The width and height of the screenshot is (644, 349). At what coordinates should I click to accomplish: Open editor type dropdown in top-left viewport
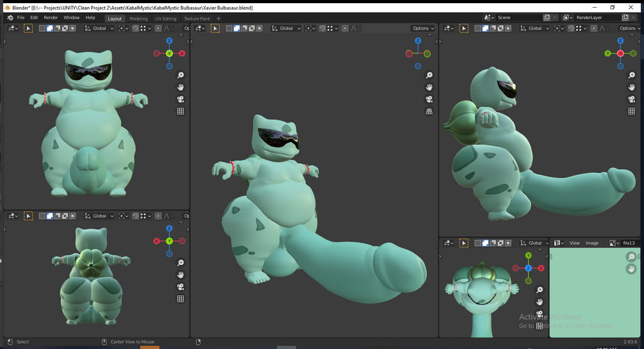click(13, 28)
